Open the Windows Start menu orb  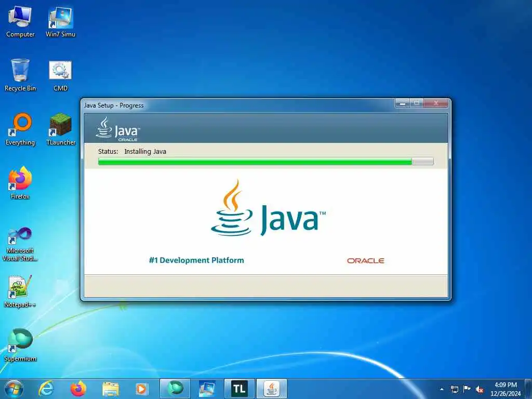click(14, 389)
